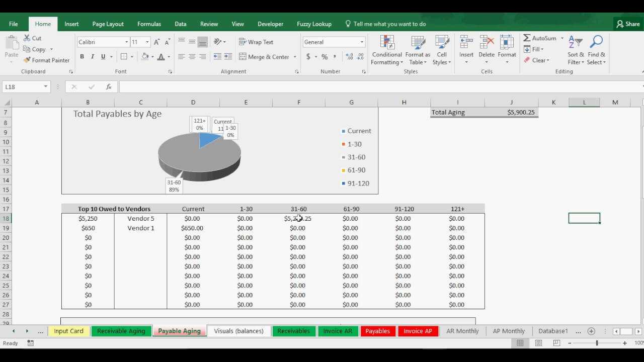The width and height of the screenshot is (644, 362).
Task: Expand the Calibri font name dropdown
Action: click(126, 42)
